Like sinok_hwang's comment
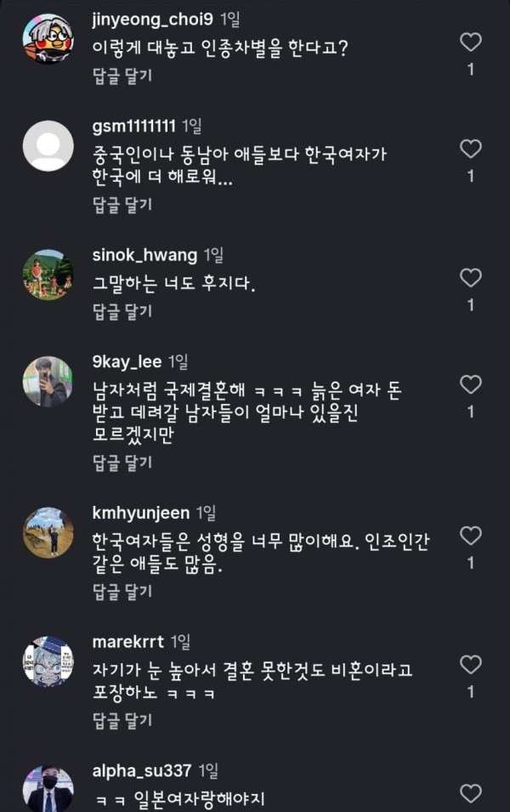This screenshot has width=510, height=812. pyautogui.click(x=471, y=278)
